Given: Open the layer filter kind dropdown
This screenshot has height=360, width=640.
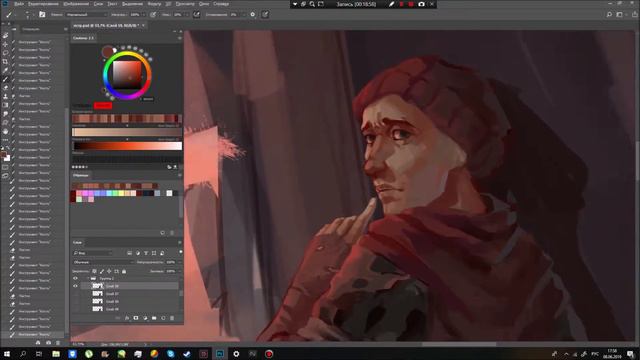Looking at the screenshot, I should click(x=93, y=253).
